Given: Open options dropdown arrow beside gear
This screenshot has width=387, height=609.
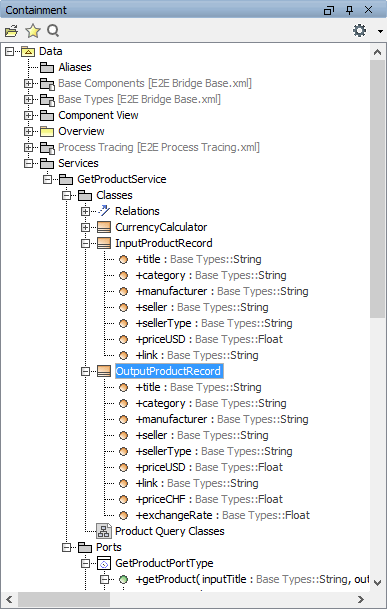Looking at the screenshot, I should (x=380, y=31).
